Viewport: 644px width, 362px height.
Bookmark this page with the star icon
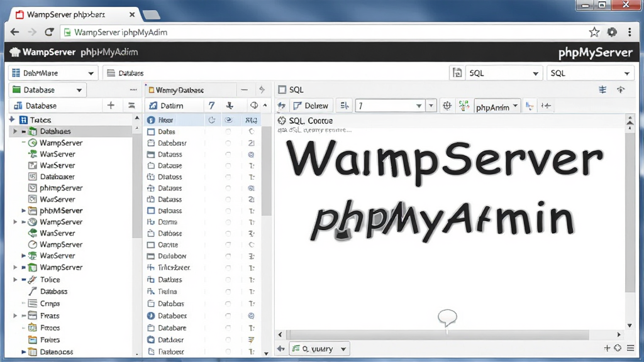(594, 32)
